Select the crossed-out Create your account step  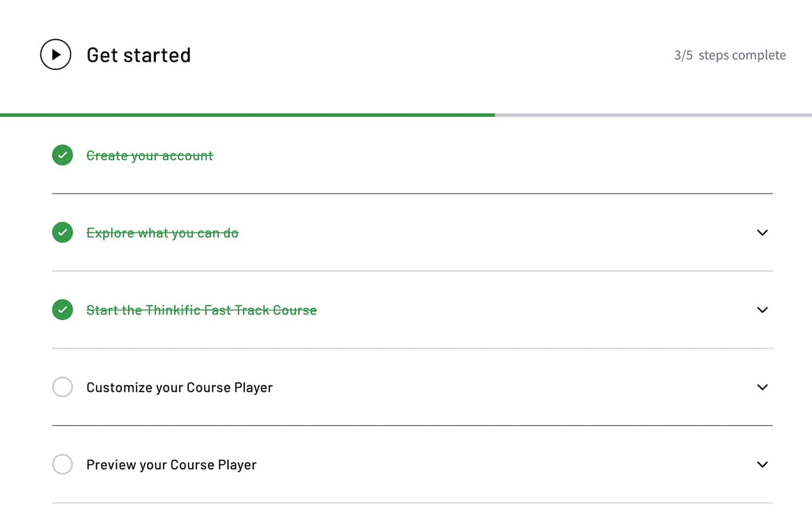[150, 156]
